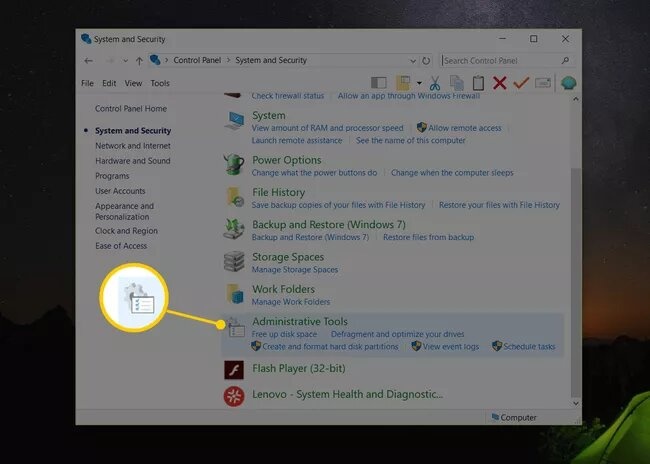The width and height of the screenshot is (650, 464).
Task: Select Hardware and Sound in sidebar
Action: (x=132, y=161)
